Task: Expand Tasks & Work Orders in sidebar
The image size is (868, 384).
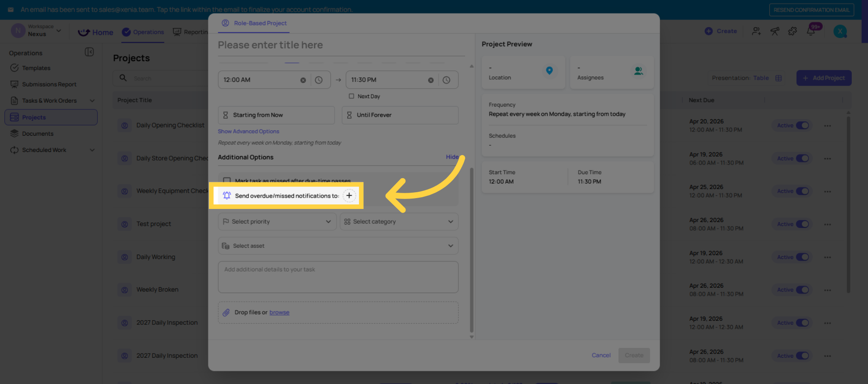Action: (92, 101)
